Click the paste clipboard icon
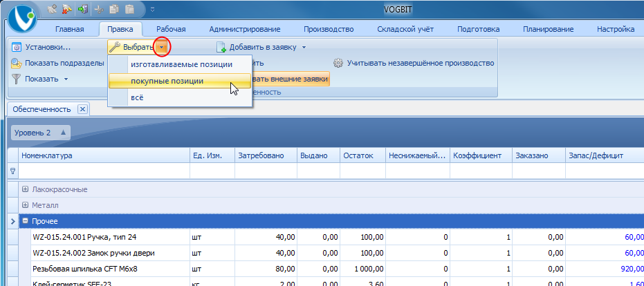The image size is (644, 286). coord(130,8)
